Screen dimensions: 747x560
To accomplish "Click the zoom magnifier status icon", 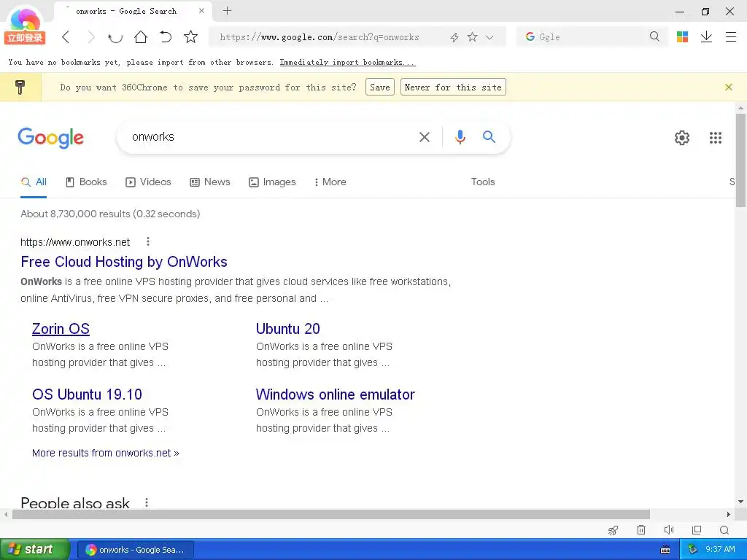I will pyautogui.click(x=724, y=530).
